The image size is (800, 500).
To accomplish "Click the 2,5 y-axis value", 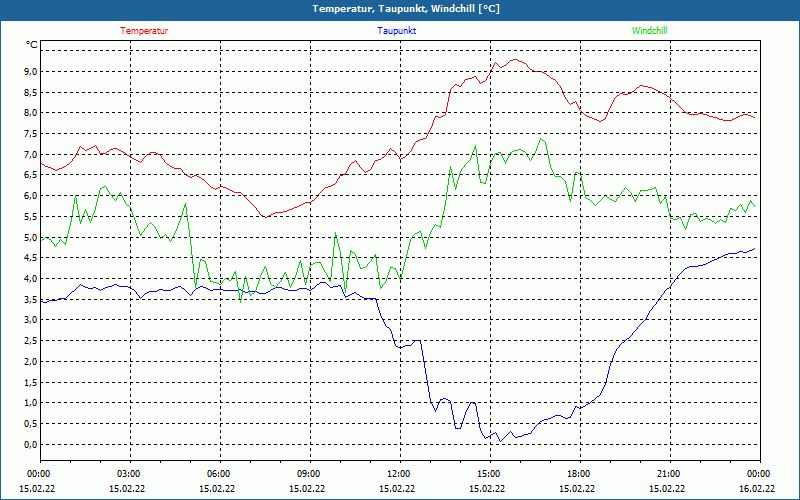I will 31,341.
